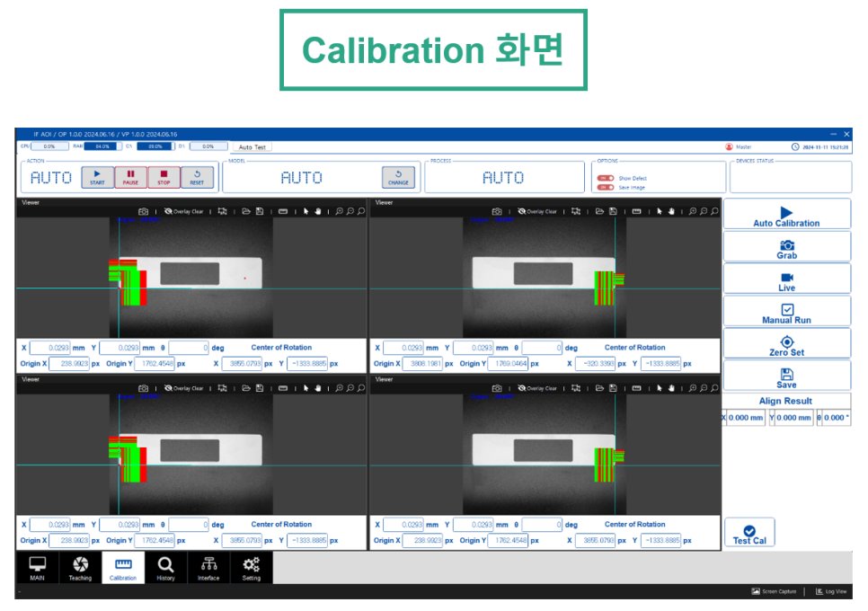Viewport: 868px width, 611px height.
Task: Open the Setting tab
Action: [252, 567]
